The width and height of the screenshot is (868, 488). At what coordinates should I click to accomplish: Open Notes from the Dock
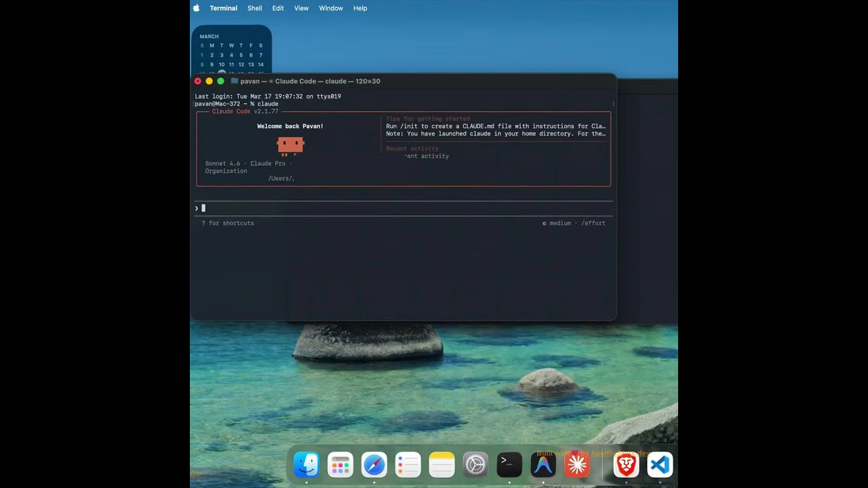(441, 465)
